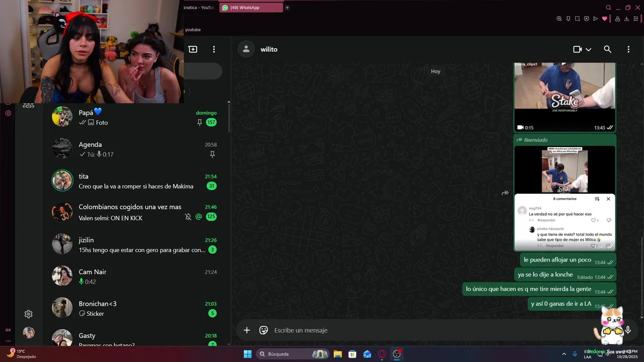Click the mention @ icon on Colombianos group
Screen dimensions: 644x362
[199, 217]
